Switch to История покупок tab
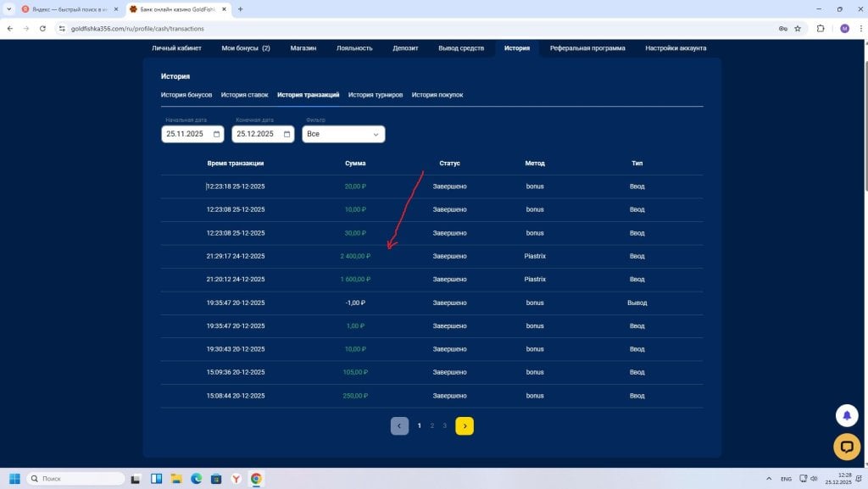The height and width of the screenshot is (489, 868). coord(437,95)
